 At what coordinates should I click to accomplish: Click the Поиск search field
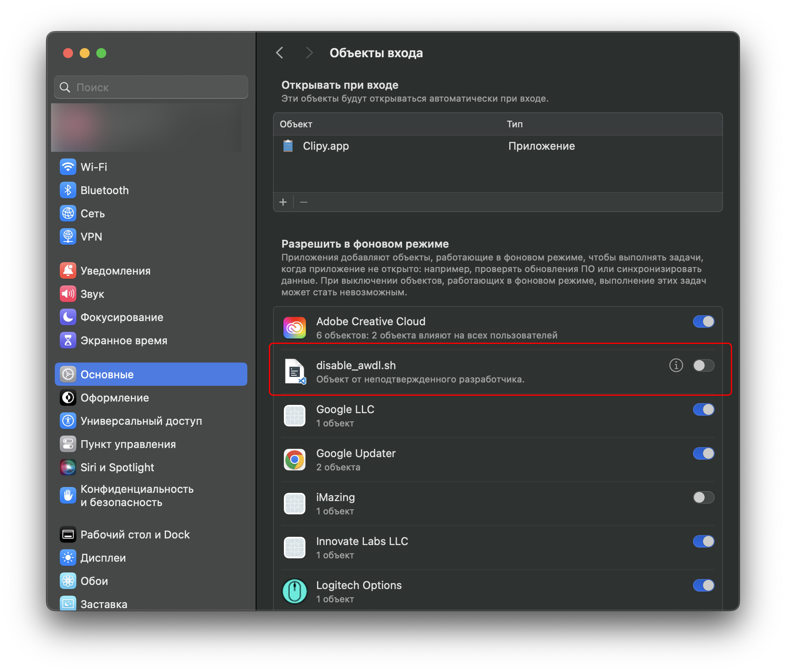pos(151,87)
